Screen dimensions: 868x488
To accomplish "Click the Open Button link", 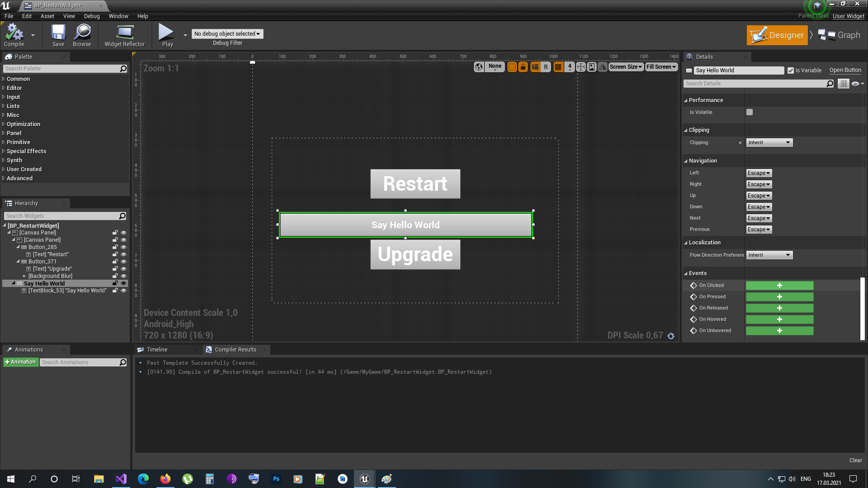I will click(845, 70).
